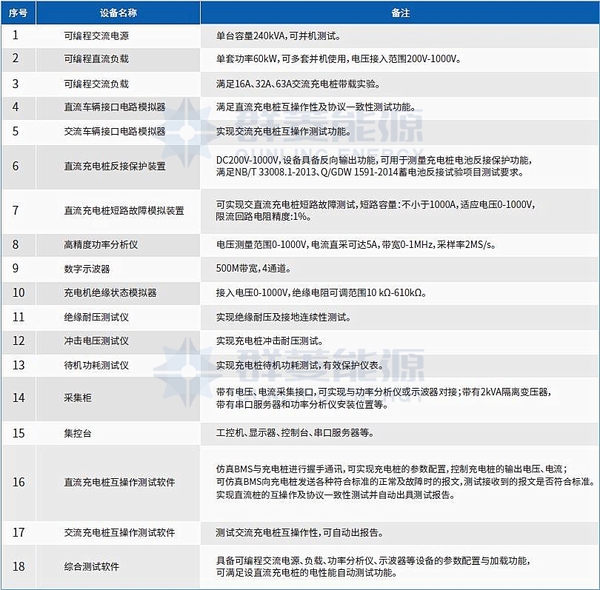Click 交流车辆接口电路模拟器 device name
The image size is (600, 590).
point(115,132)
